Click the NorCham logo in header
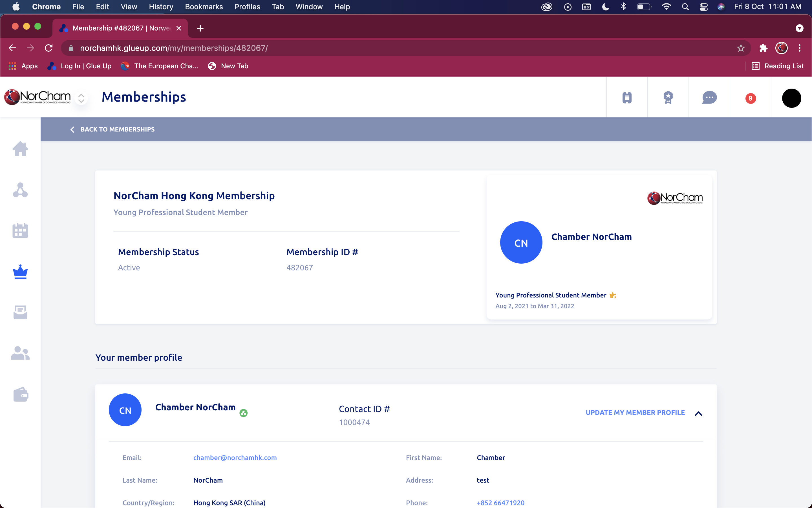 tap(37, 97)
